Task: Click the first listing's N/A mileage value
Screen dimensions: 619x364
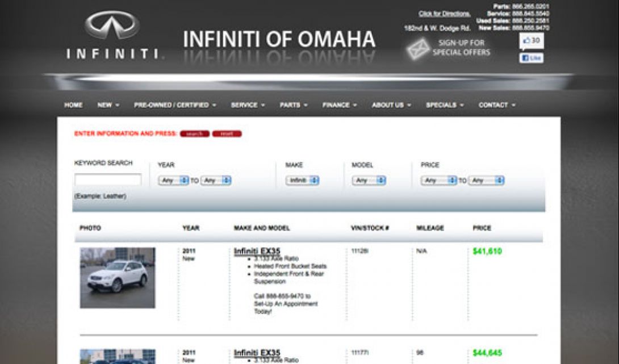Action: [421, 251]
